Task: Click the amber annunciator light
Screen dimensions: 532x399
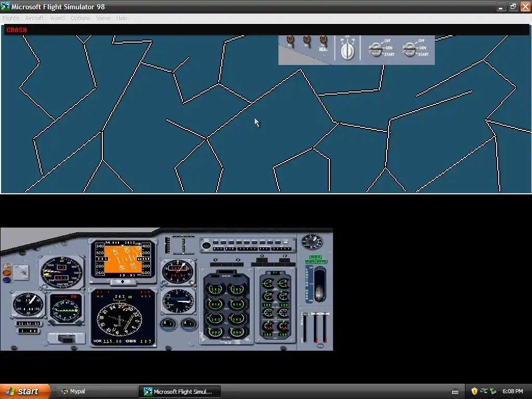Action: [x=7, y=273]
